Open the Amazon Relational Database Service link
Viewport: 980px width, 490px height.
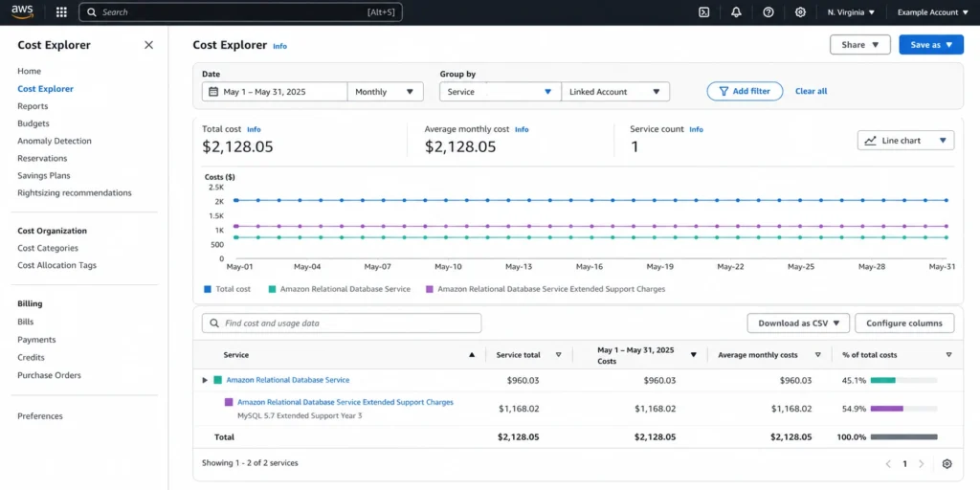tap(287, 380)
